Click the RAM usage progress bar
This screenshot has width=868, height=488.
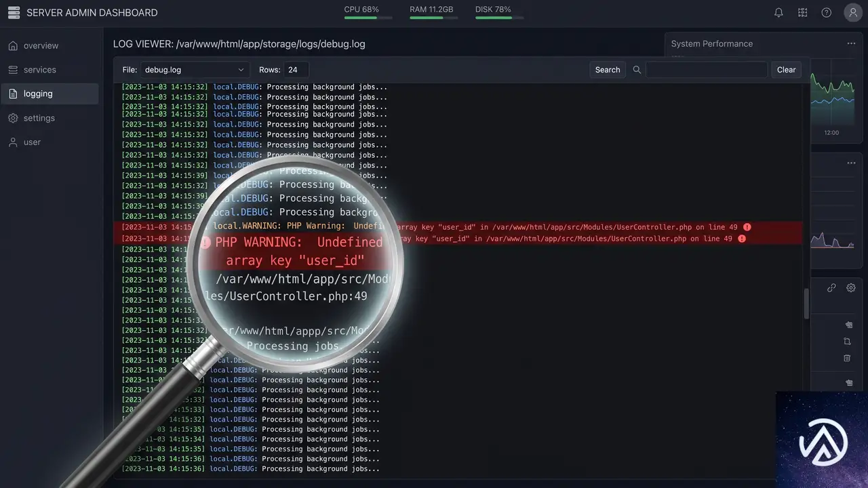point(434,18)
